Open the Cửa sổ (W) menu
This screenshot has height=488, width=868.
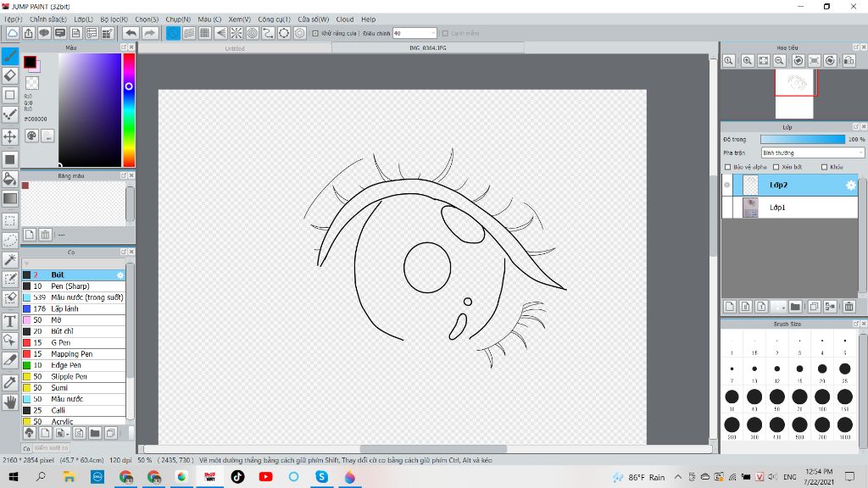pyautogui.click(x=314, y=19)
